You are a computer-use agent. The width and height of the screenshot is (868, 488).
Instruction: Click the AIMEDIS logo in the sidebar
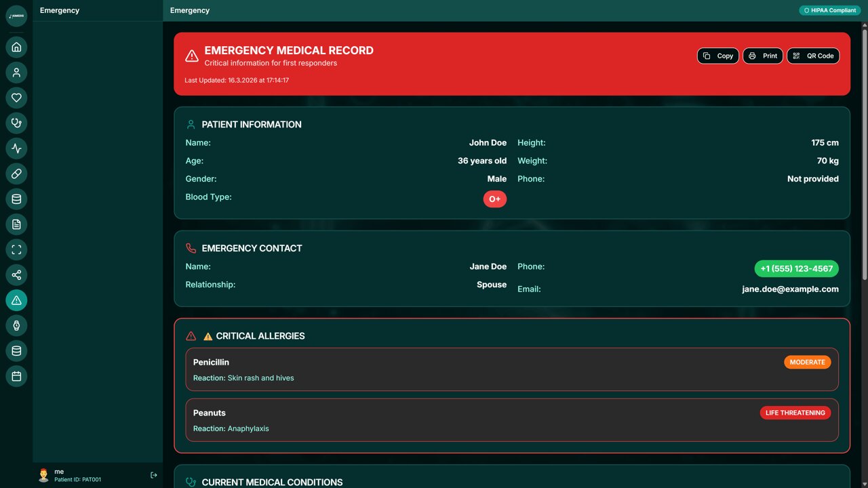point(16,16)
